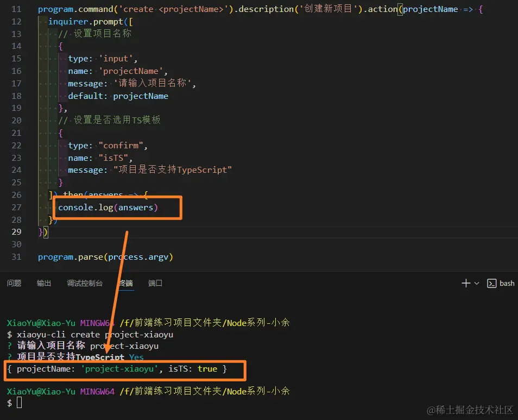
Task: Click the type: 'input' line
Action: (x=103, y=59)
